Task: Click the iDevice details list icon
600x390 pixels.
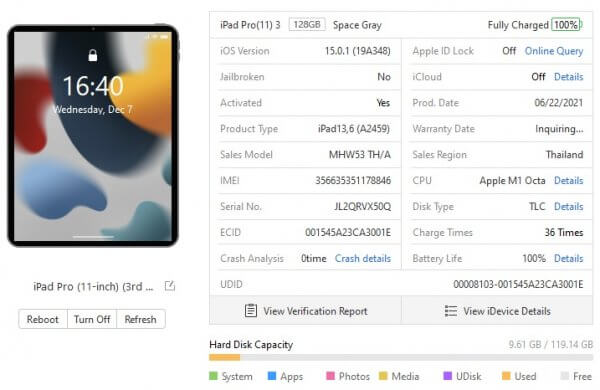Action: pyautogui.click(x=451, y=311)
